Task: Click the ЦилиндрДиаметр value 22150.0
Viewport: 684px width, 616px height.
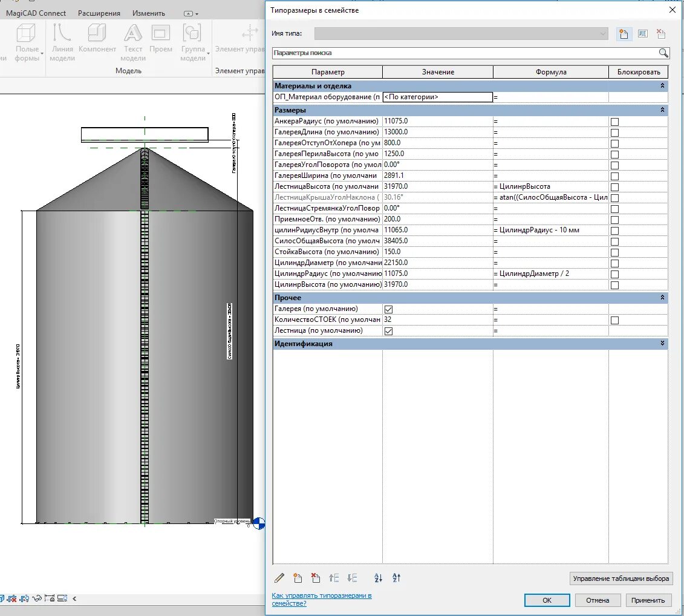Action: click(x=437, y=263)
